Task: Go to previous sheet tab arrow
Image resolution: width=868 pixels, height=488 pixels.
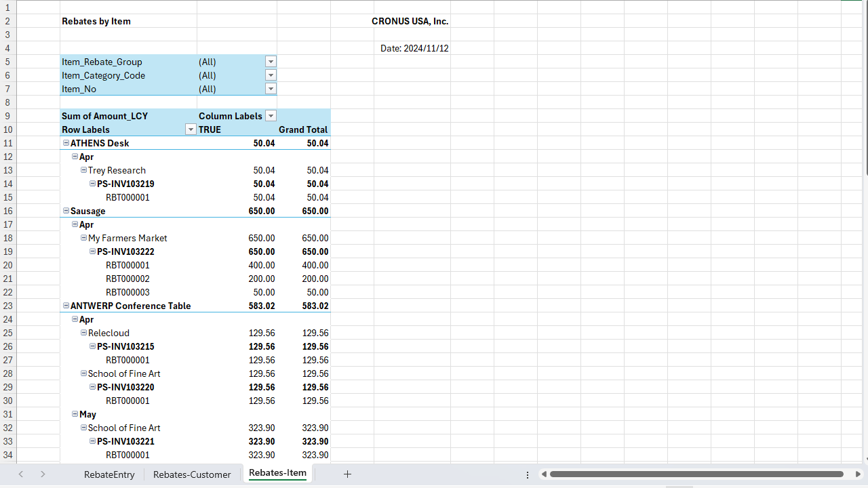Action: [x=21, y=474]
